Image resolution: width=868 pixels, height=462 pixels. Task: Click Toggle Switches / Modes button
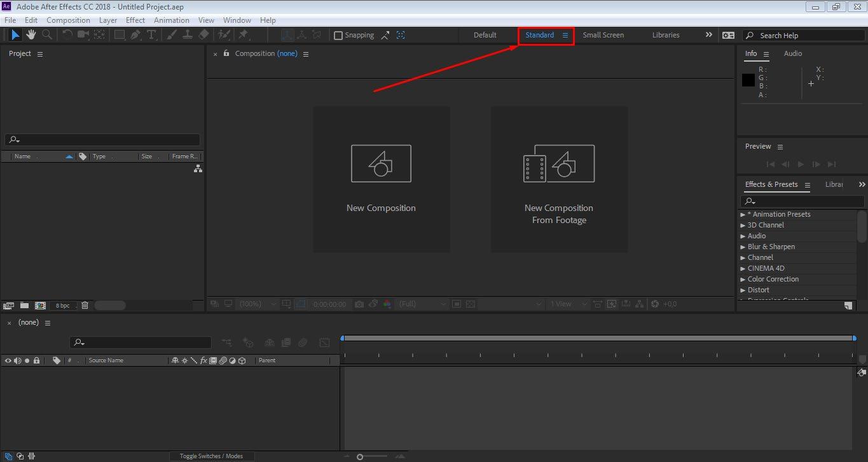click(211, 456)
